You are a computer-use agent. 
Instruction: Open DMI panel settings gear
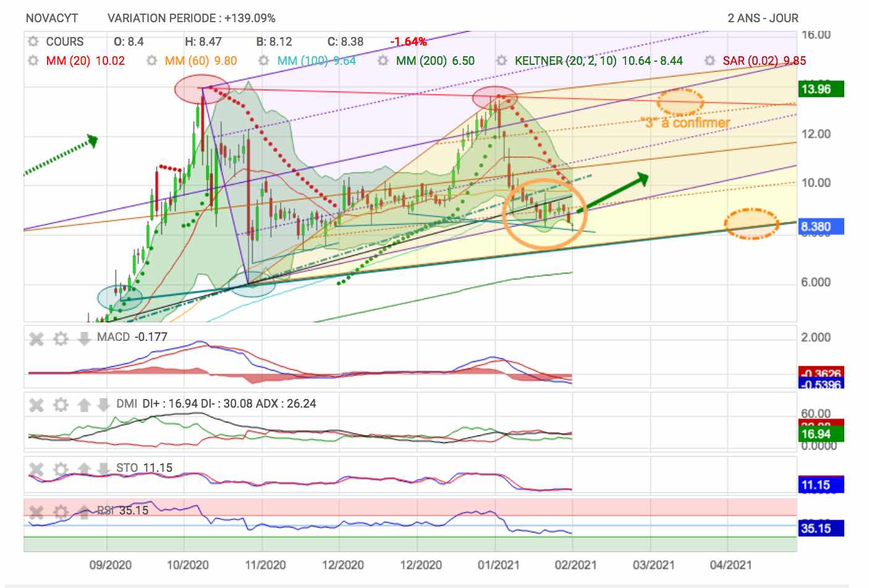(x=61, y=405)
